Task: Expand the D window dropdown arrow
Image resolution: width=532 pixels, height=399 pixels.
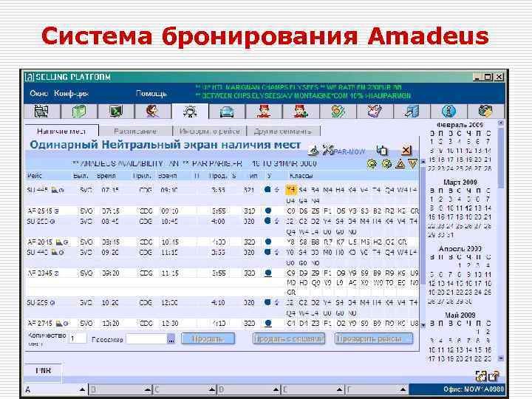Action: pos(276,389)
